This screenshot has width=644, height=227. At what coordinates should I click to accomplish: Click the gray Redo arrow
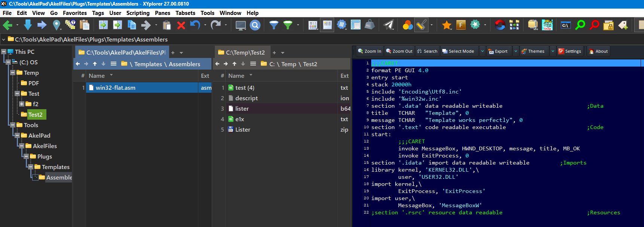216,25
